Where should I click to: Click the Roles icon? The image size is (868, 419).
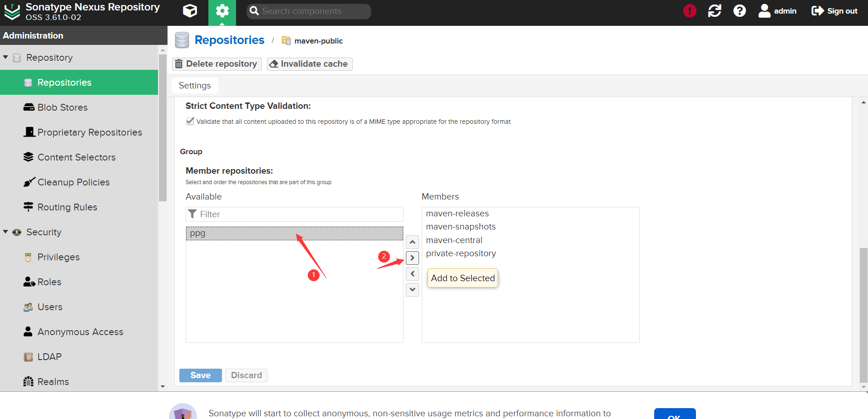coord(29,282)
